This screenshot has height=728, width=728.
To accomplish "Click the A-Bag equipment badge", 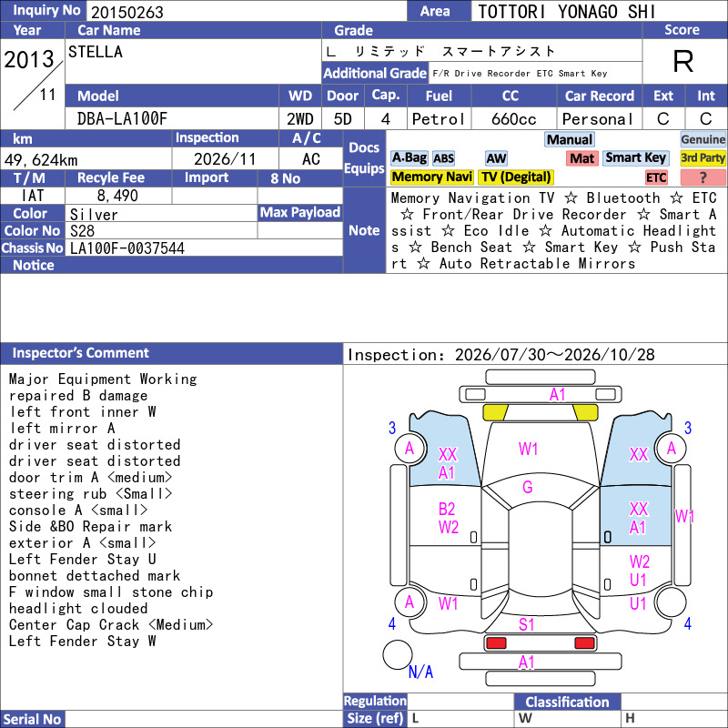I will (409, 158).
